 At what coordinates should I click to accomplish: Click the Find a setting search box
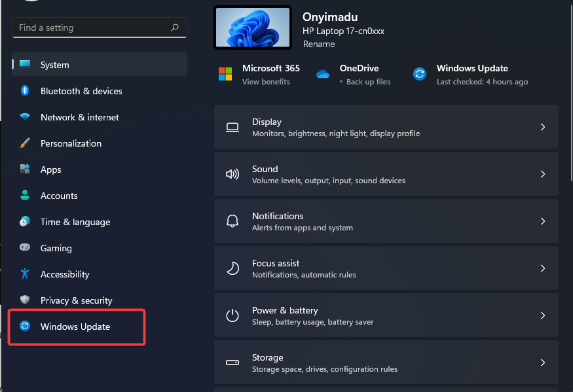100,27
